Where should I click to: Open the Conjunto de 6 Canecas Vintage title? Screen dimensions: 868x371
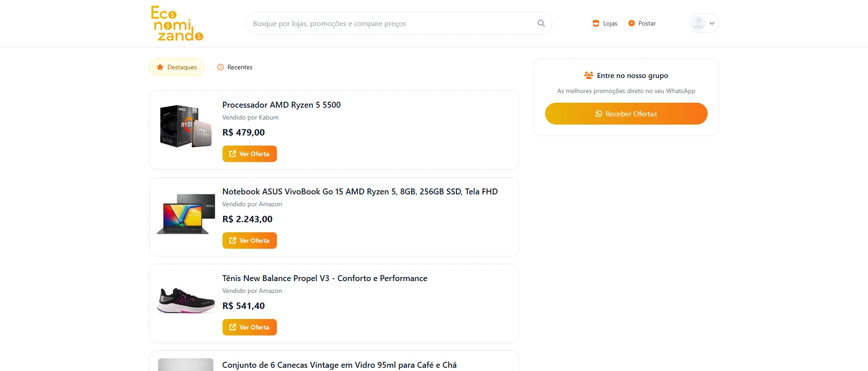click(339, 365)
